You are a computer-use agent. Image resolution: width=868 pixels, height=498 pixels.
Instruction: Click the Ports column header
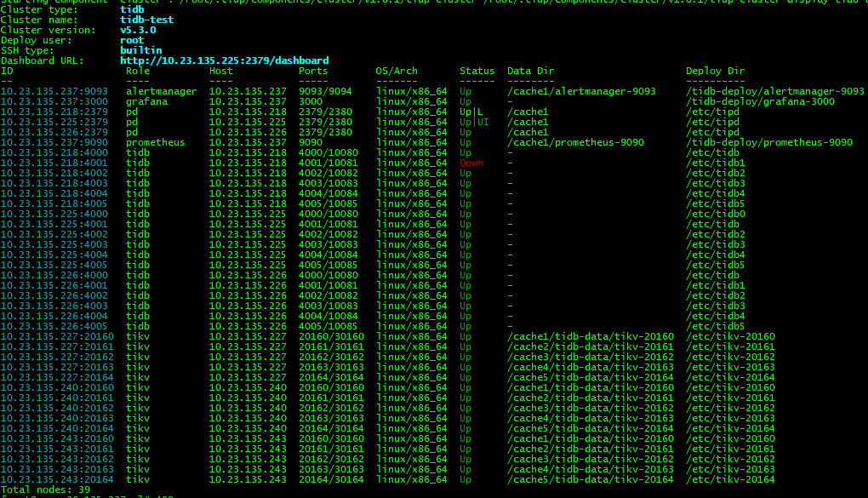(313, 71)
